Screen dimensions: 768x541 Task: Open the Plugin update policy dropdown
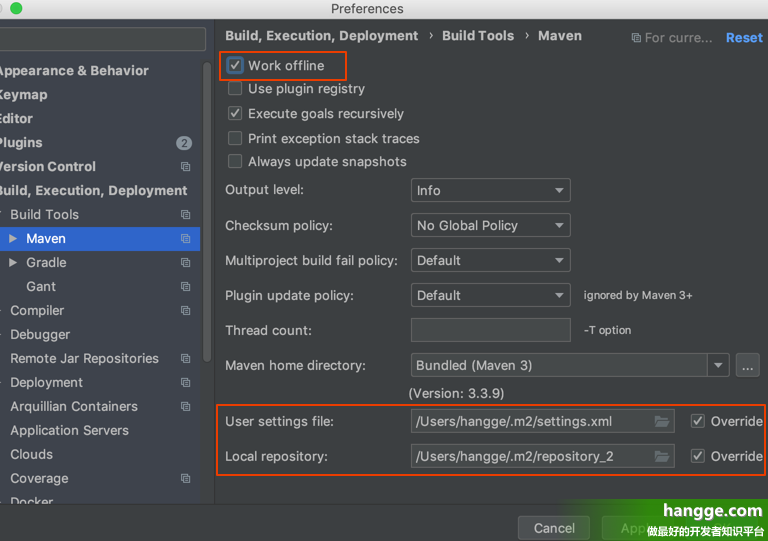point(490,295)
